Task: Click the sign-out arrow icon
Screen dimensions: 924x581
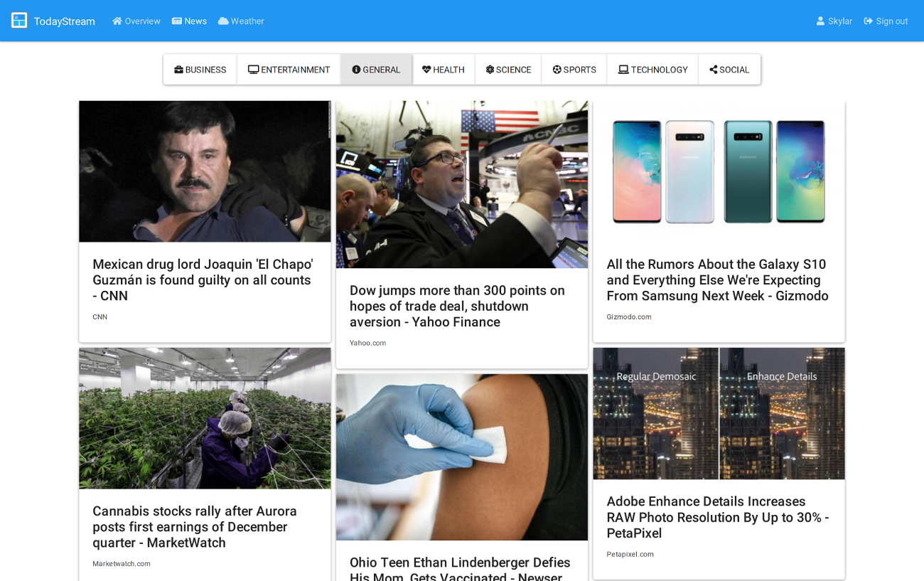Action: tap(869, 21)
